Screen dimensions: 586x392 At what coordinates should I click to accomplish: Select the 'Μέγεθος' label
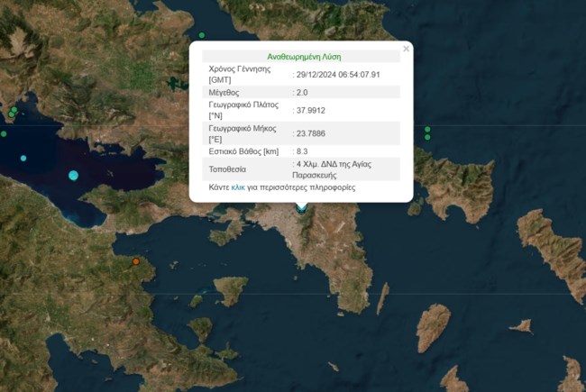224,92
